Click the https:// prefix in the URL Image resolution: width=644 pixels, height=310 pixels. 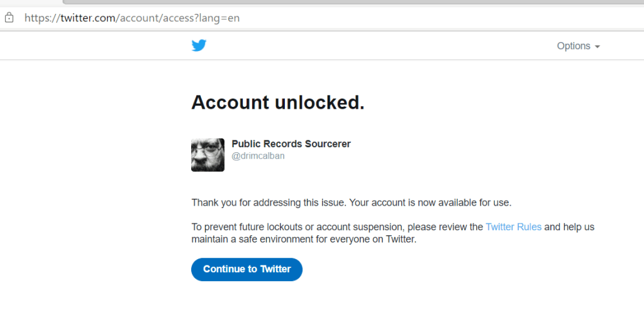coord(42,18)
